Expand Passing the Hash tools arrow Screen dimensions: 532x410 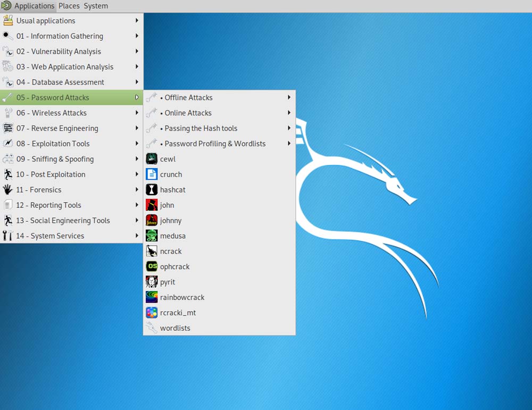289,128
